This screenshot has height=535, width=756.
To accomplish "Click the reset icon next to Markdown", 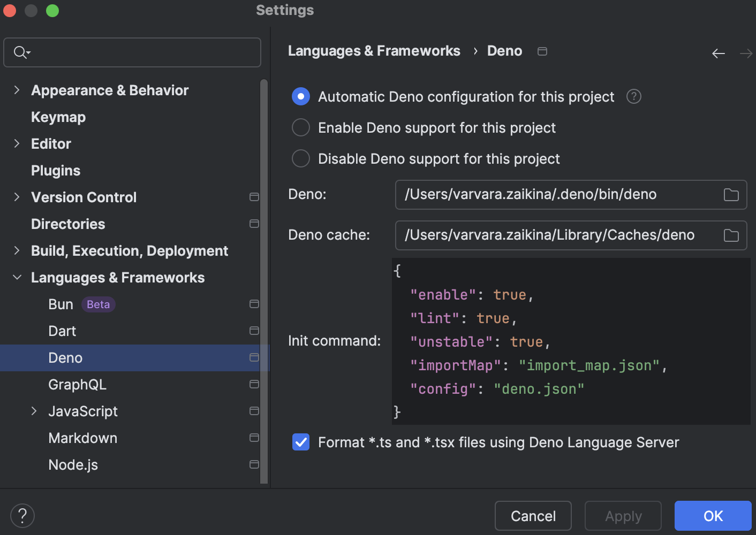I will click(254, 438).
